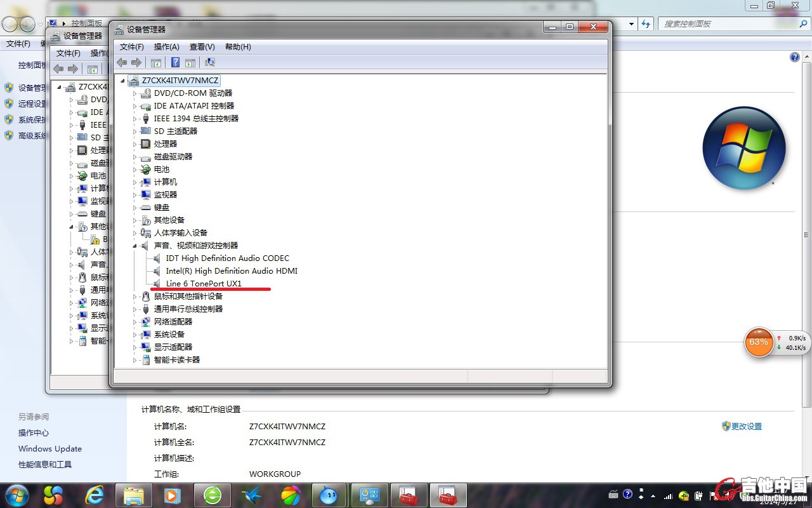Click the Windows Start orb

(x=16, y=495)
